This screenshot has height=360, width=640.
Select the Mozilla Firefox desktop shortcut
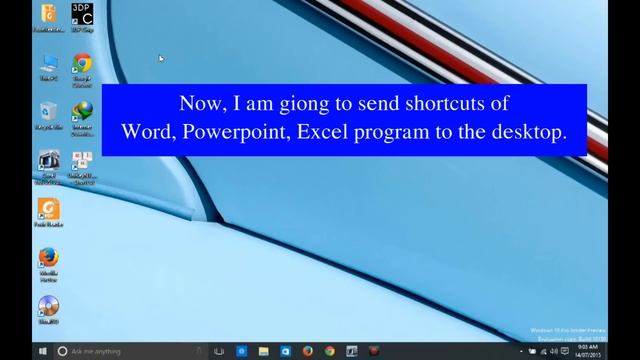coord(49,264)
